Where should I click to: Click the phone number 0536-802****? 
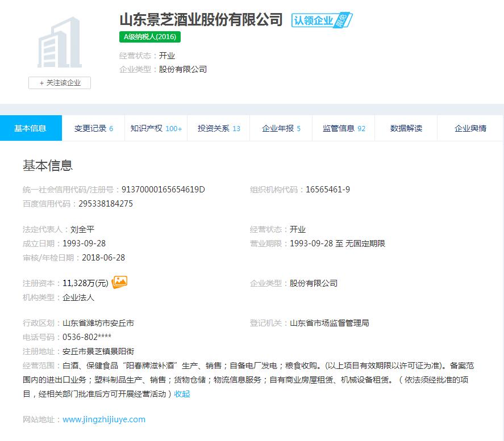(x=87, y=337)
